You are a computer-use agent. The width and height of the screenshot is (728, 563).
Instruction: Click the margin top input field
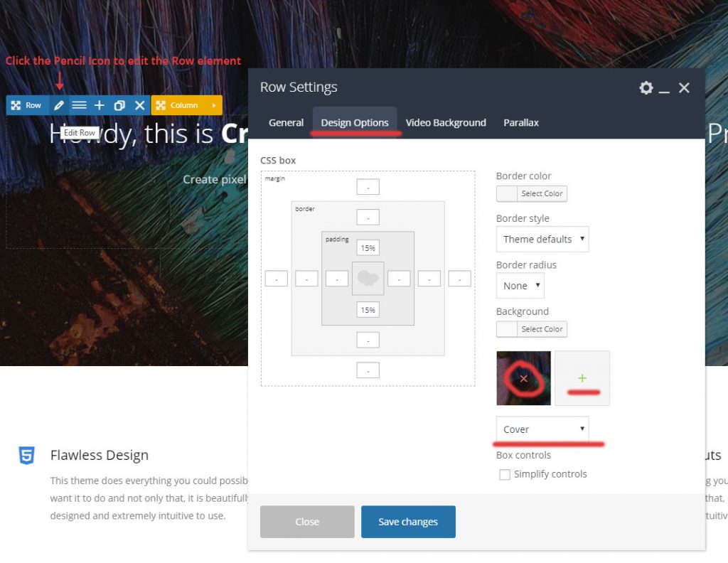368,187
